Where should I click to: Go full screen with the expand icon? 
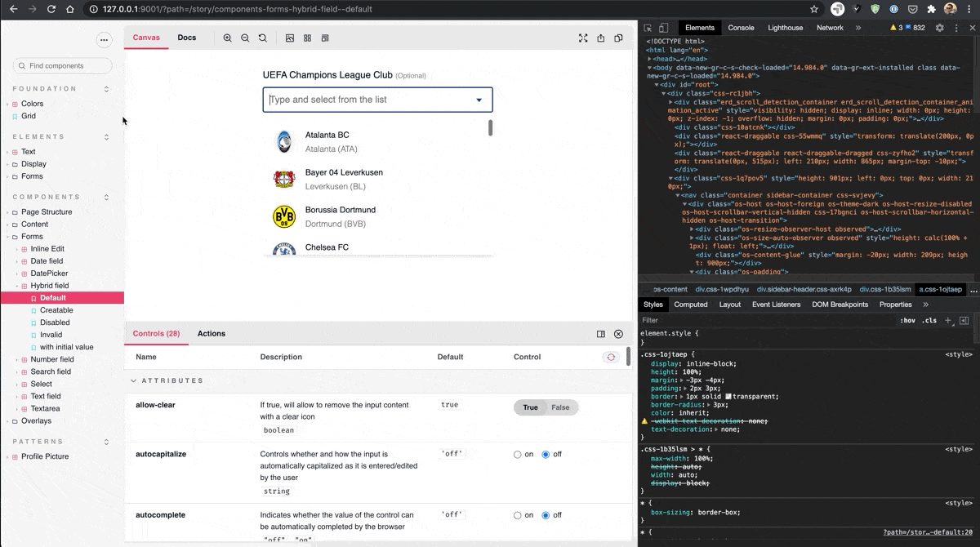[583, 38]
